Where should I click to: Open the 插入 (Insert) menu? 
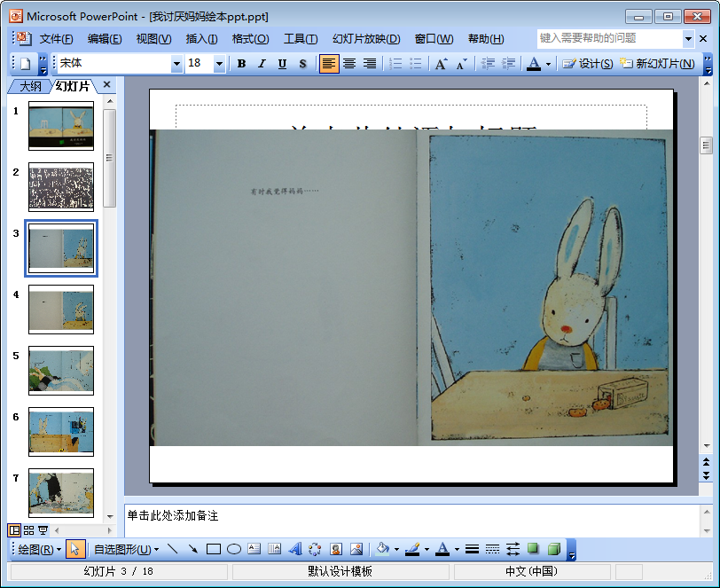click(201, 39)
